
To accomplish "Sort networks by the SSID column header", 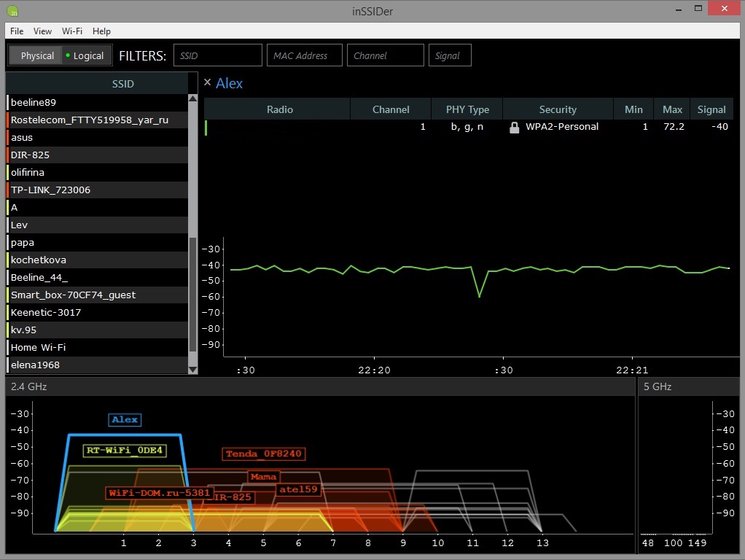I will [122, 84].
